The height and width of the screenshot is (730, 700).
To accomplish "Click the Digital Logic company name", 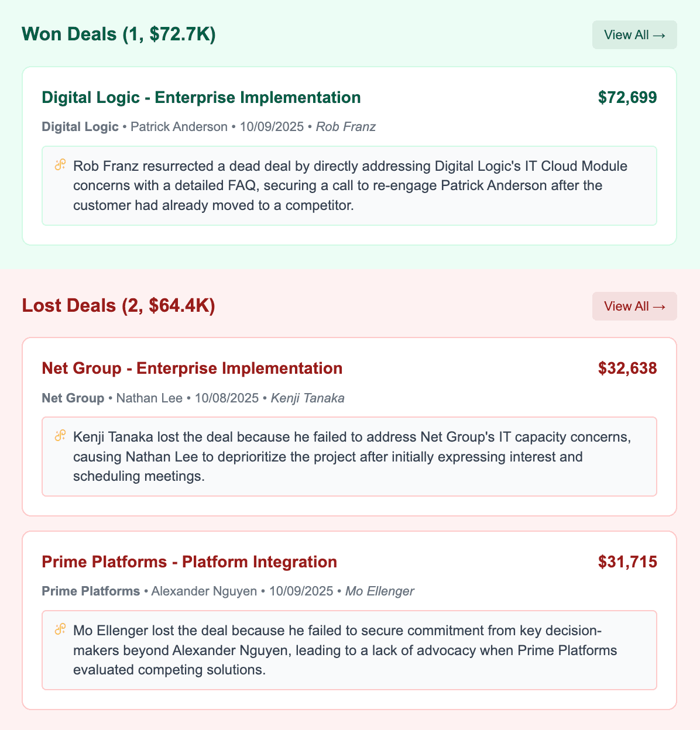I will [80, 127].
